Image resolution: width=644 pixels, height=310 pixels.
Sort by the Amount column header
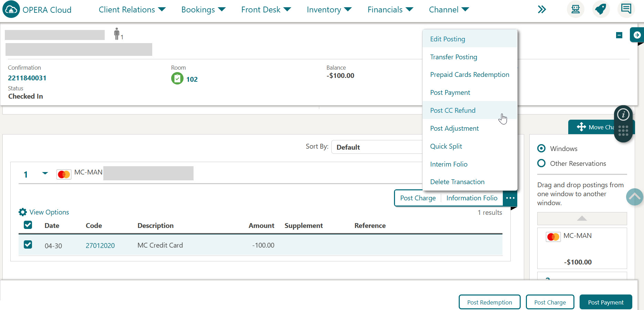pyautogui.click(x=261, y=226)
